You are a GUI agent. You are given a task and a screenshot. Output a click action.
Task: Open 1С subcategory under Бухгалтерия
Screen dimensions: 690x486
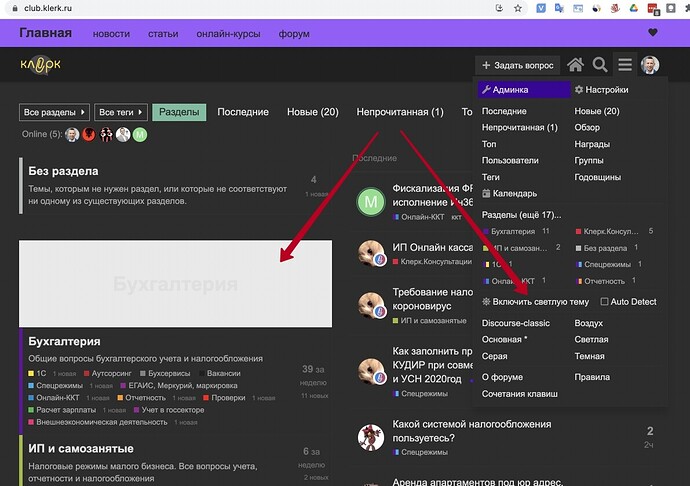(37, 373)
